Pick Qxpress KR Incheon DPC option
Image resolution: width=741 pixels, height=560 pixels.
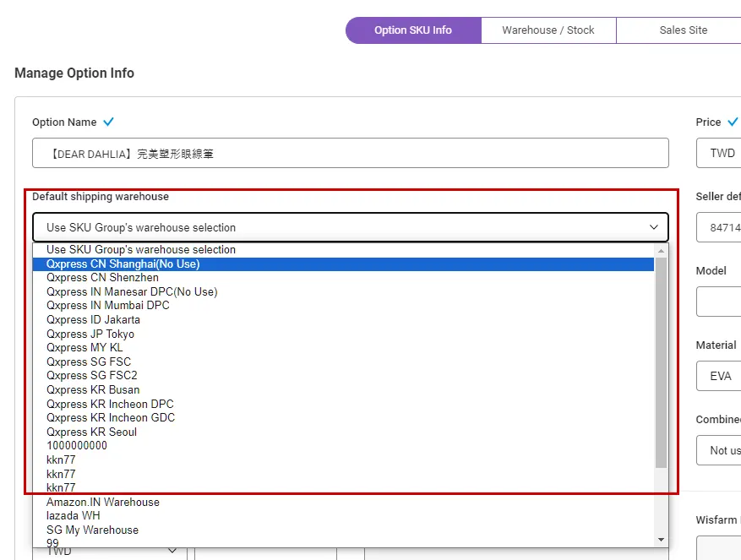(x=343, y=404)
